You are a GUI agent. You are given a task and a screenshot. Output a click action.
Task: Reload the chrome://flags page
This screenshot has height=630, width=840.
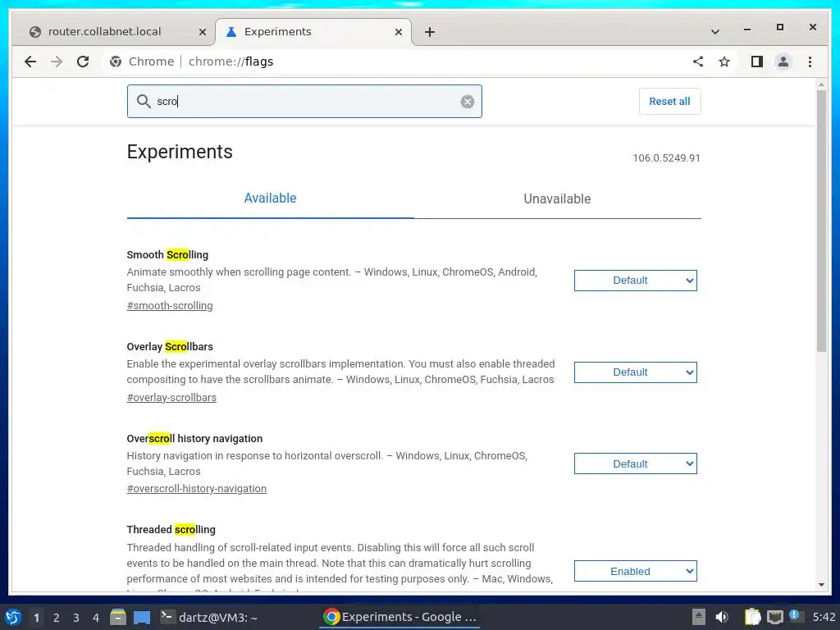click(83, 62)
